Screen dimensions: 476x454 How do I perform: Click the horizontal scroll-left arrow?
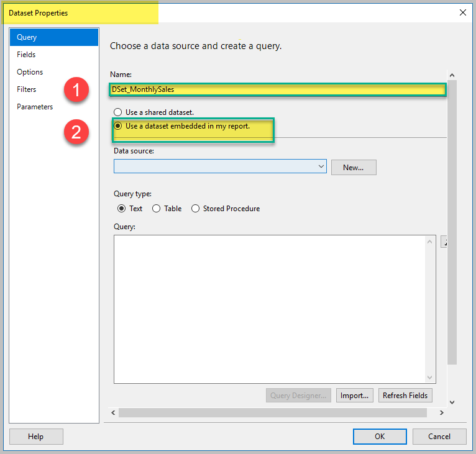pyautogui.click(x=113, y=413)
